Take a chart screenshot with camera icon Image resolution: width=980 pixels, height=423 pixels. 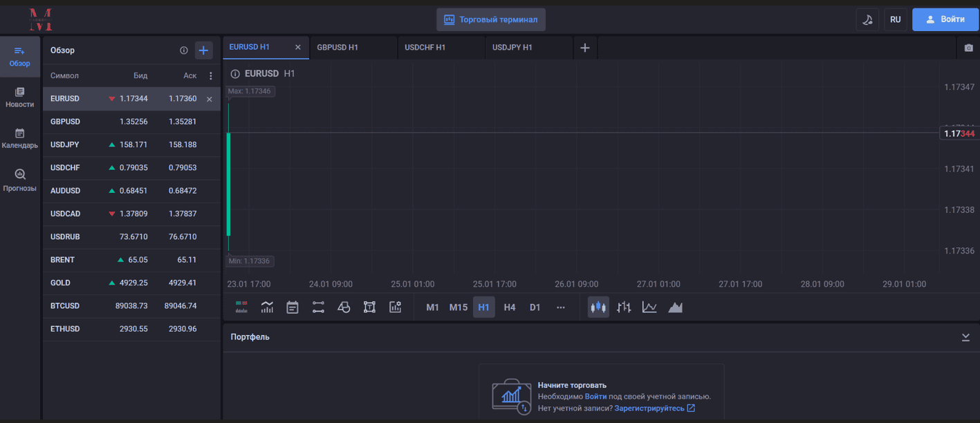(969, 48)
